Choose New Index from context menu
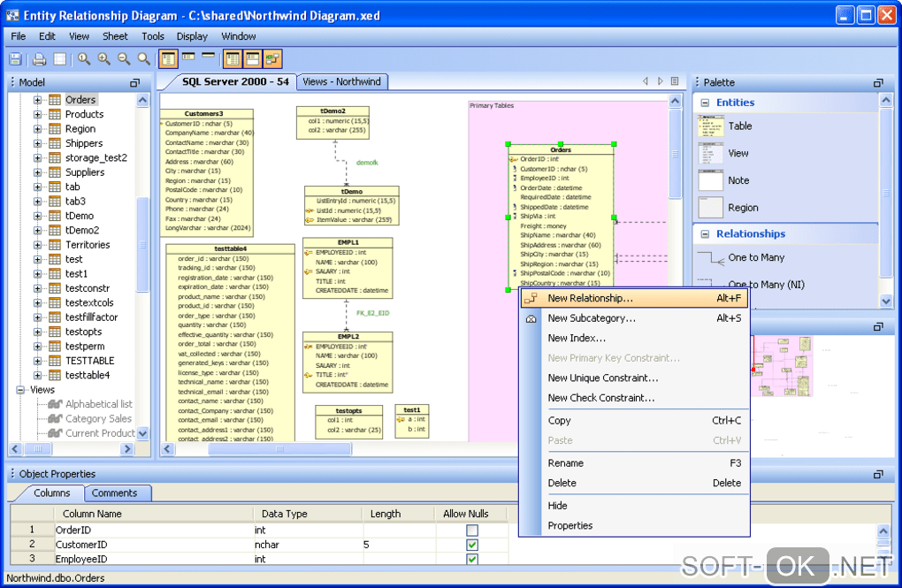 coord(634,339)
